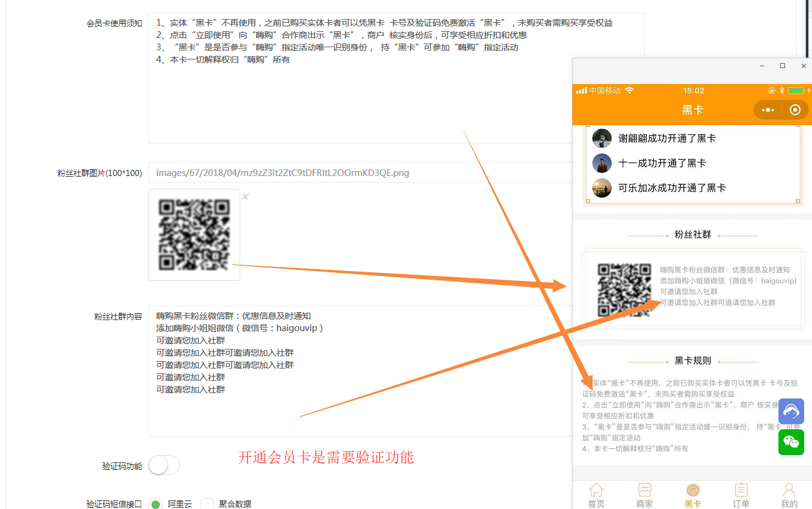Go to 我的 profile tab
This screenshot has width=812, height=509.
tap(789, 496)
